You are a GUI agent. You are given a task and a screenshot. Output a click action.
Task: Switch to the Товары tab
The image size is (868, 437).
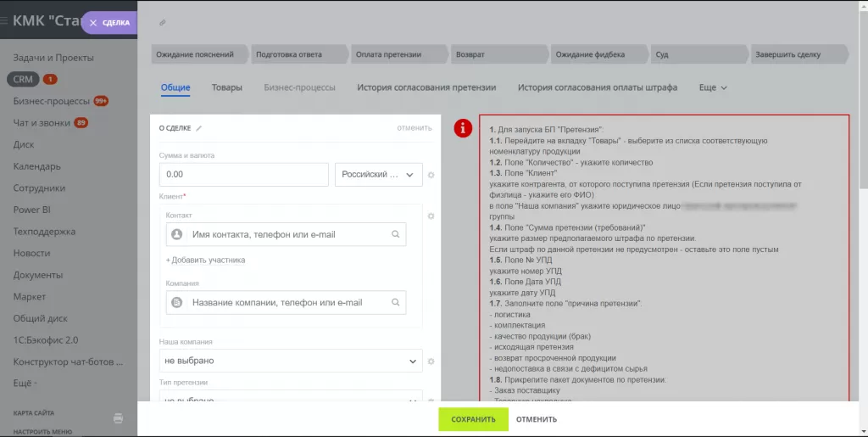pyautogui.click(x=226, y=87)
